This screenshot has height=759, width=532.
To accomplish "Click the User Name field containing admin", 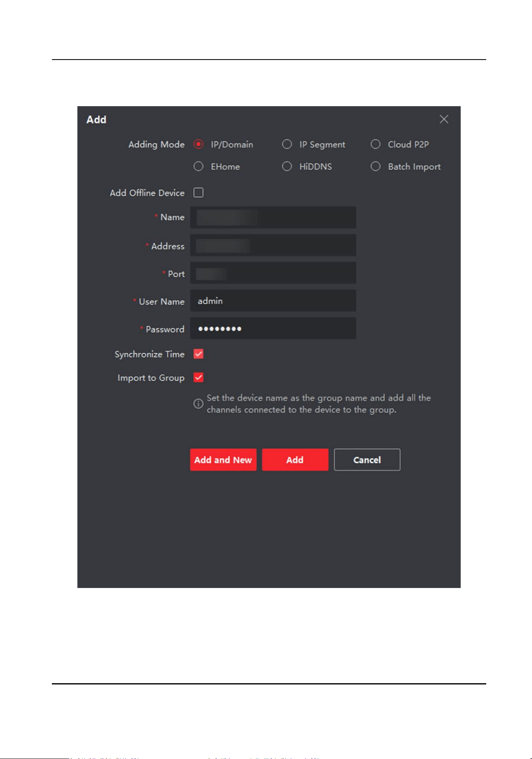I will (273, 301).
